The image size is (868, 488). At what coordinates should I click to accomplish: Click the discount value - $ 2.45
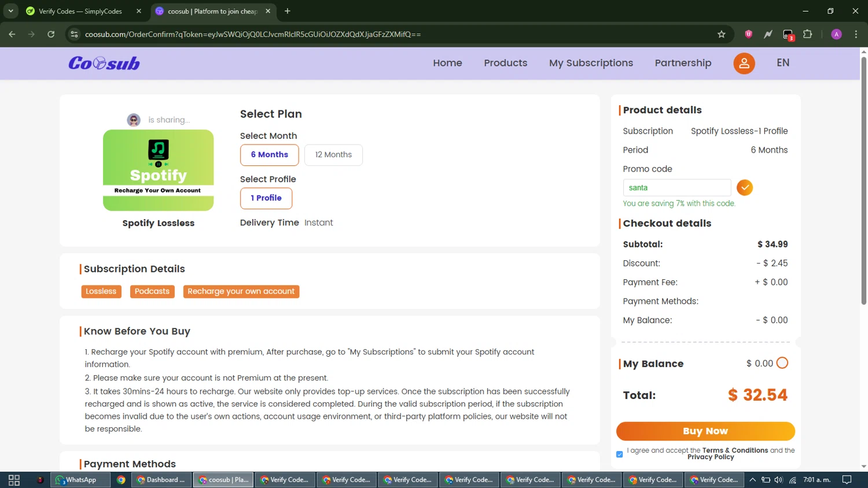772,263
